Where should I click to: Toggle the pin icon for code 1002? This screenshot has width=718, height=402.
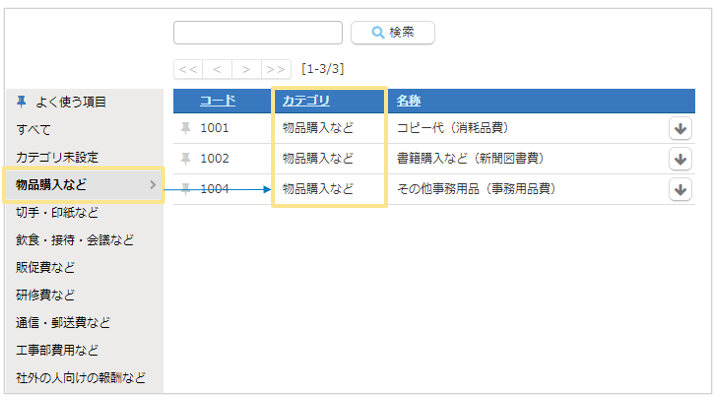(185, 158)
